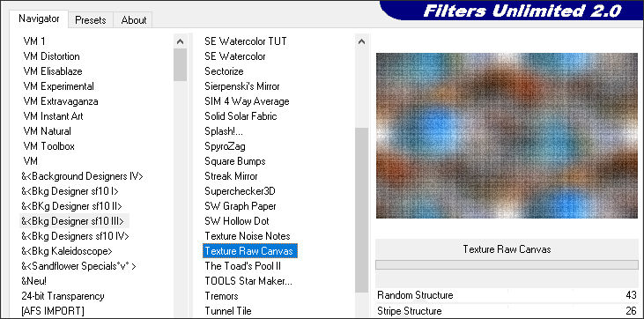Switch to the Presets tab
Screen dimensions: 644x319
click(x=91, y=20)
